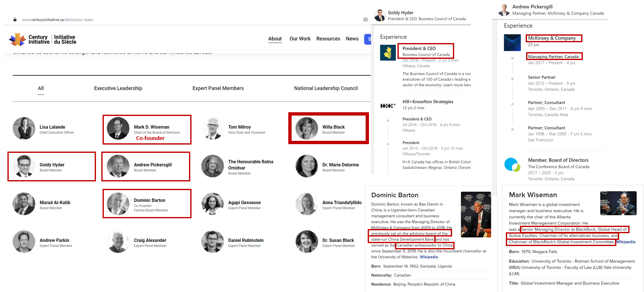Click the Hill+Knowlton Strategies logo

388,106
